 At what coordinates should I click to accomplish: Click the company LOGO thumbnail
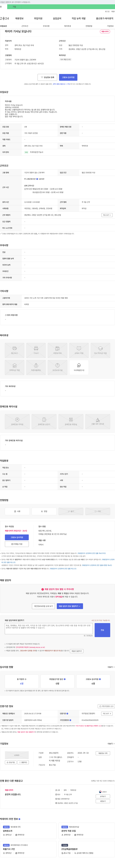tap(17, 755)
